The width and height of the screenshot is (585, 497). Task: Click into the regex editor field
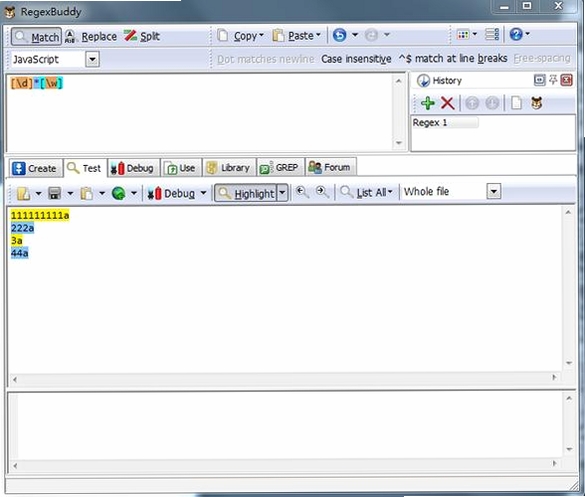coord(200,112)
